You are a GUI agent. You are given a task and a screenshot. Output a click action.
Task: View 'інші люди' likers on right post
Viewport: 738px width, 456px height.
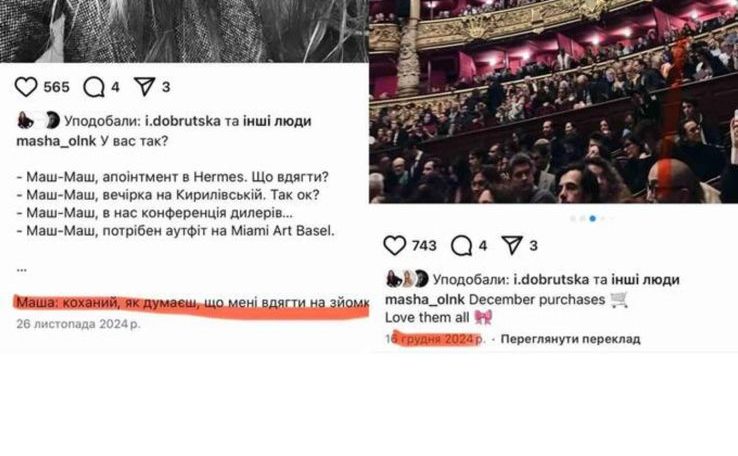pyautogui.click(x=645, y=280)
